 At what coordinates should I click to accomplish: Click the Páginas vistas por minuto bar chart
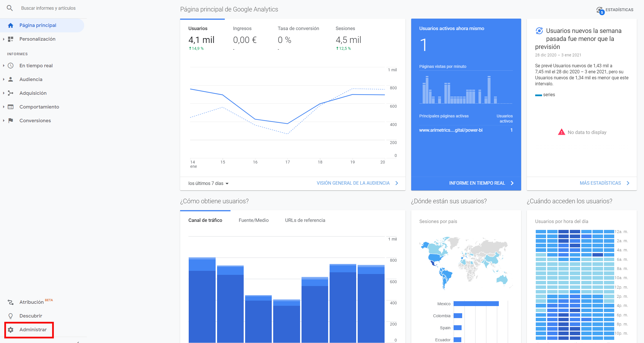pos(466,90)
